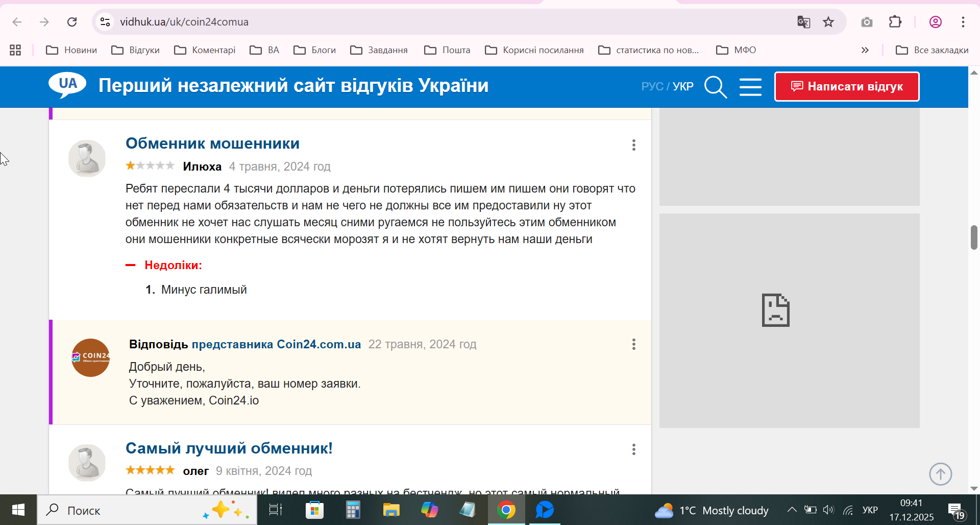Switch site language to УКР
Screen dimensions: 980x525
coord(683,86)
